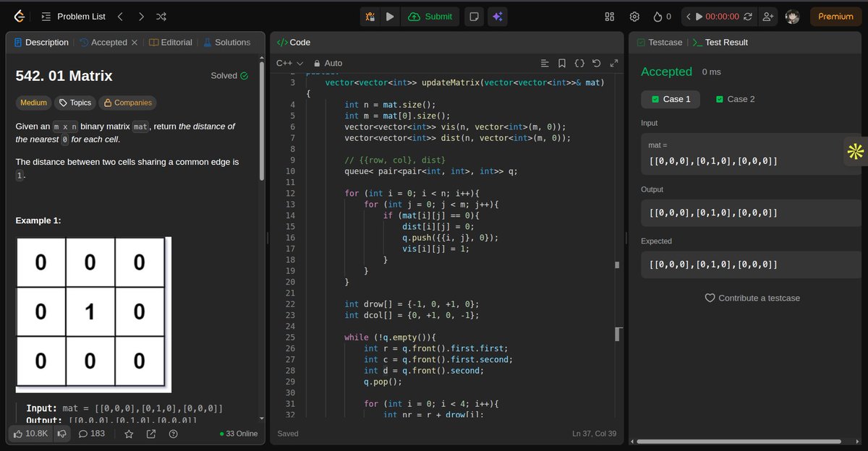Open the notes icon next to Submit

473,16
